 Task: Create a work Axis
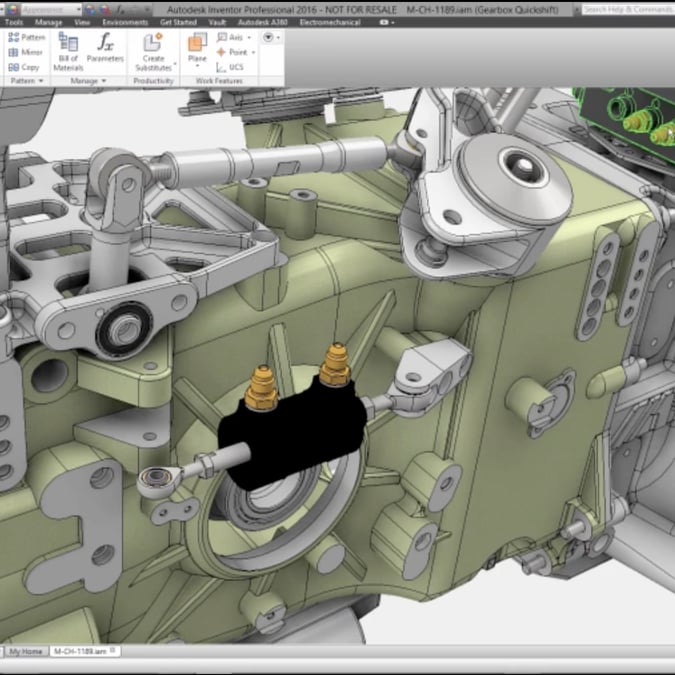pyautogui.click(x=230, y=37)
